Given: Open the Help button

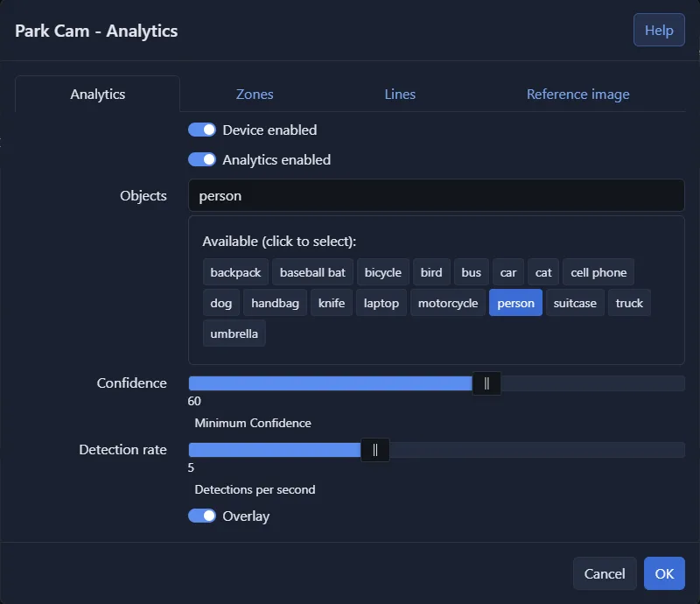Looking at the screenshot, I should coord(659,30).
